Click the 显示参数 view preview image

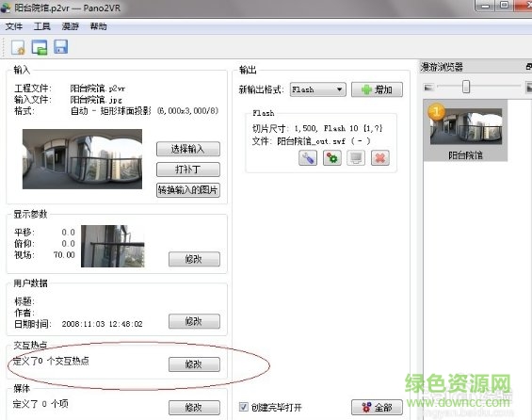113,246
